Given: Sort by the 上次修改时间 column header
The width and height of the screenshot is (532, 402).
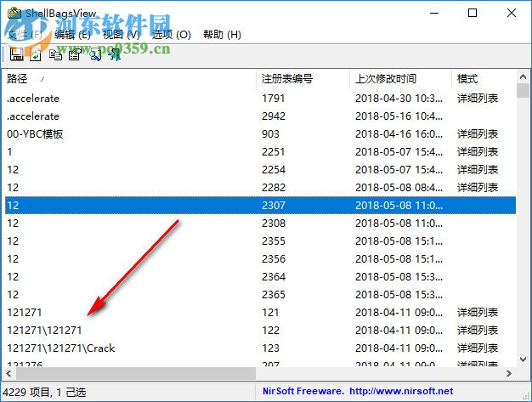Looking at the screenshot, I should tap(400, 79).
